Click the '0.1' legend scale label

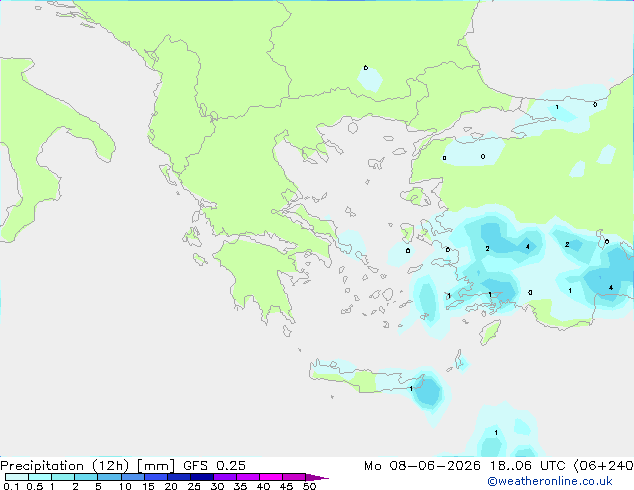point(11,486)
